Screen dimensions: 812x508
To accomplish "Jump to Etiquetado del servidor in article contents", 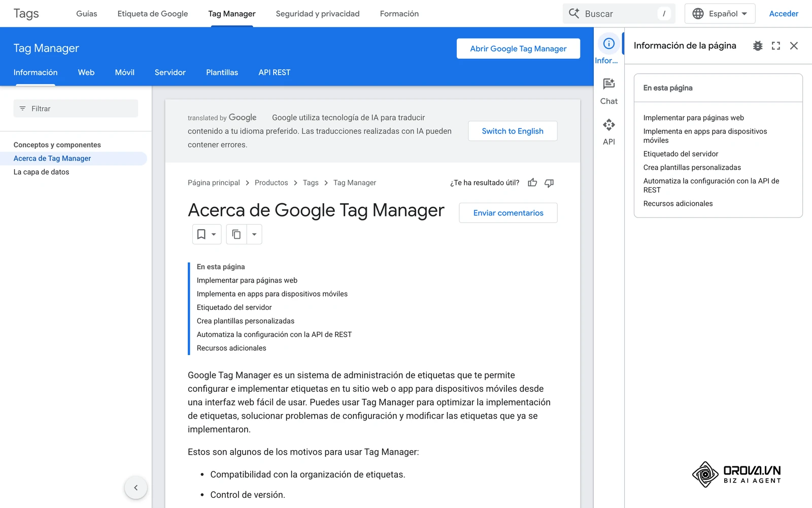I will click(x=234, y=307).
